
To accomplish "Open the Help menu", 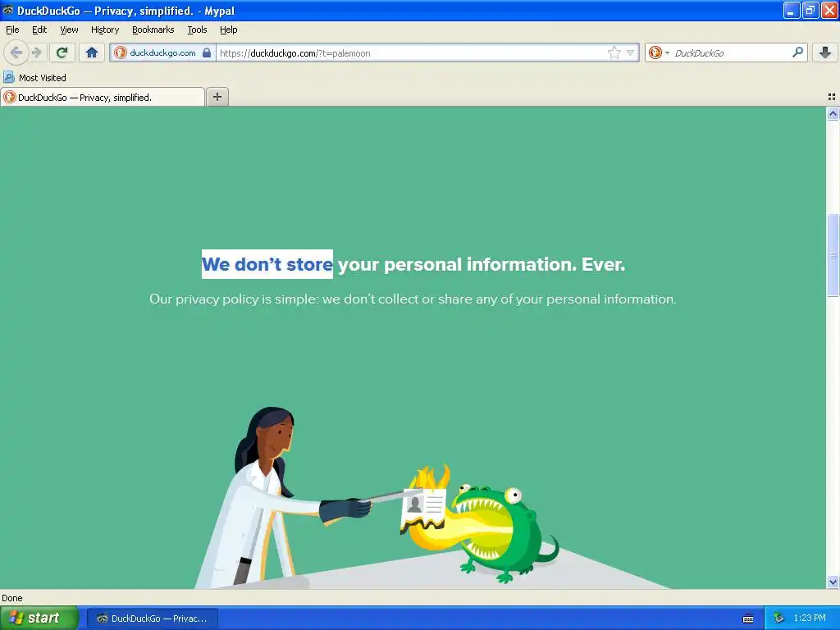I will tap(229, 30).
